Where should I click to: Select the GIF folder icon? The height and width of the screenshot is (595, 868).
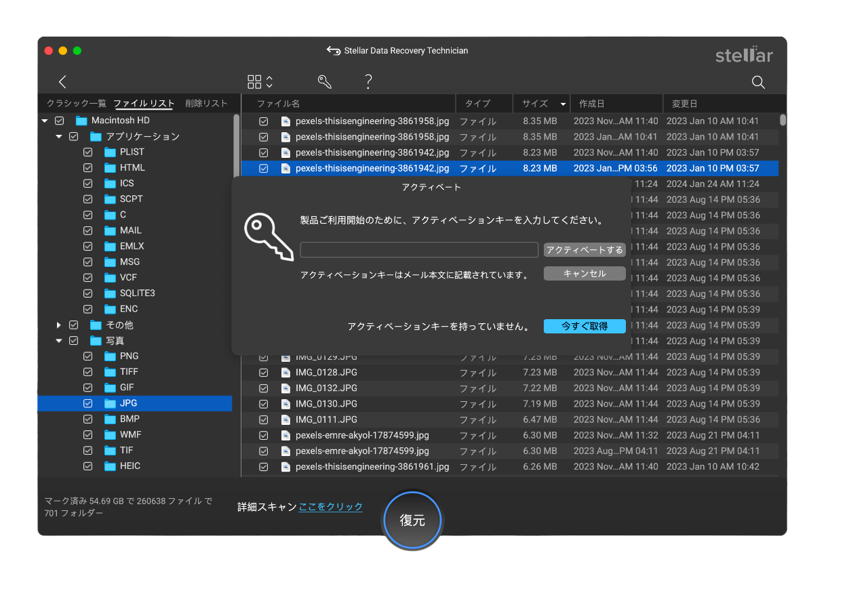[x=110, y=388]
